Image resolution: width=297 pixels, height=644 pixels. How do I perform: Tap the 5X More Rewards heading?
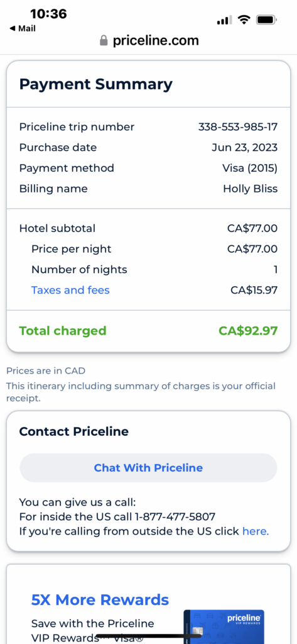point(100,599)
